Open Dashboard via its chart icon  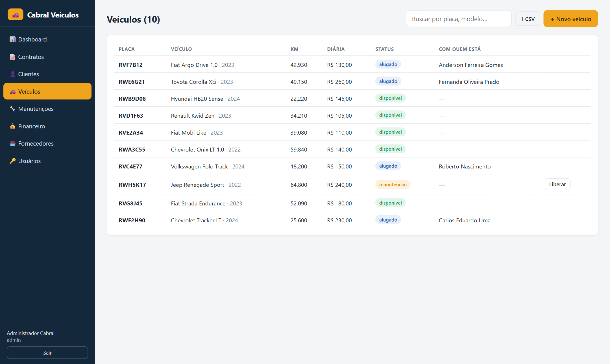[x=12, y=40]
